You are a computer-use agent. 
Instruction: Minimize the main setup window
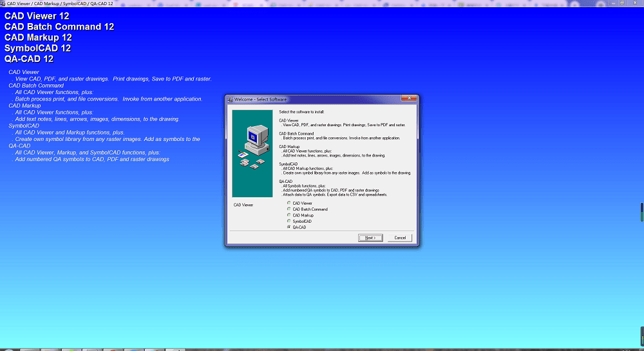pyautogui.click(x=613, y=3)
